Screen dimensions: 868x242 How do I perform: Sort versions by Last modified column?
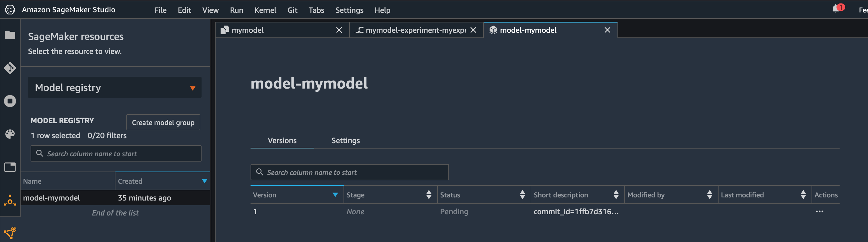pos(765,195)
